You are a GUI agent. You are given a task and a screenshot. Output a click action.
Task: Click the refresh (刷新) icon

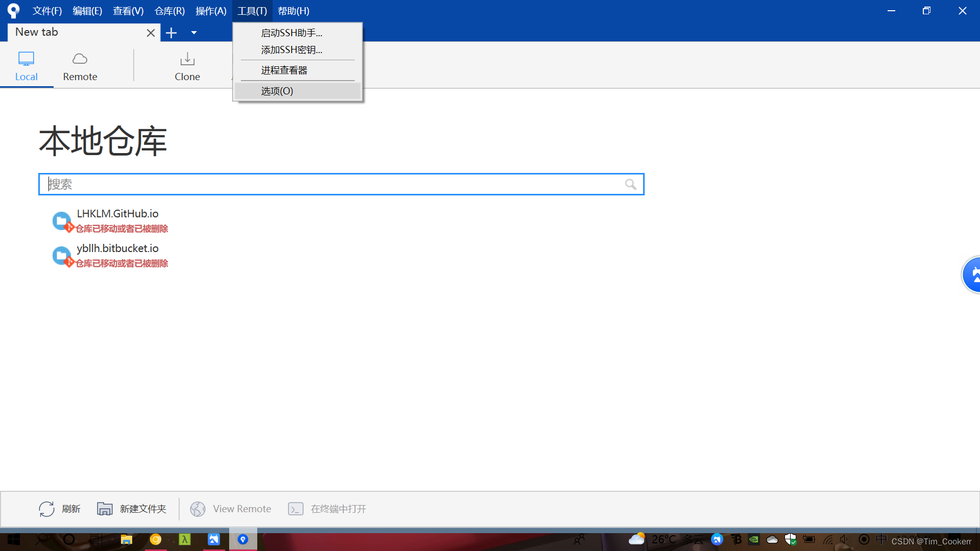(x=46, y=509)
